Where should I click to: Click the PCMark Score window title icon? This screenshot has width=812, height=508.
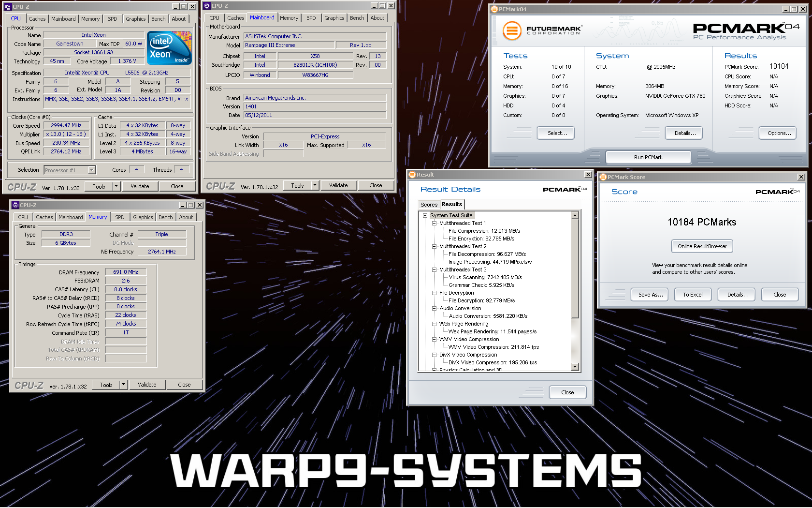pos(603,177)
